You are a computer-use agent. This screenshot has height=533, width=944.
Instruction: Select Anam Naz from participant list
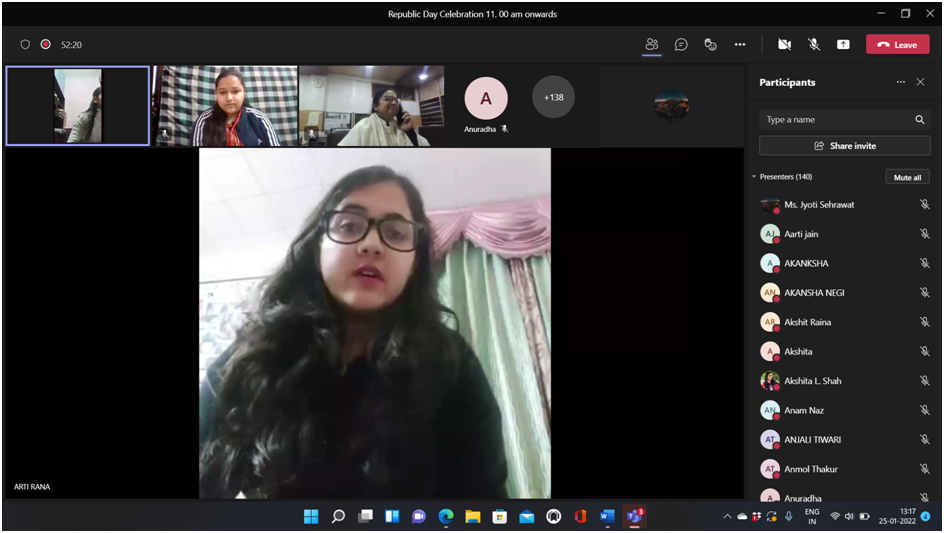[804, 410]
